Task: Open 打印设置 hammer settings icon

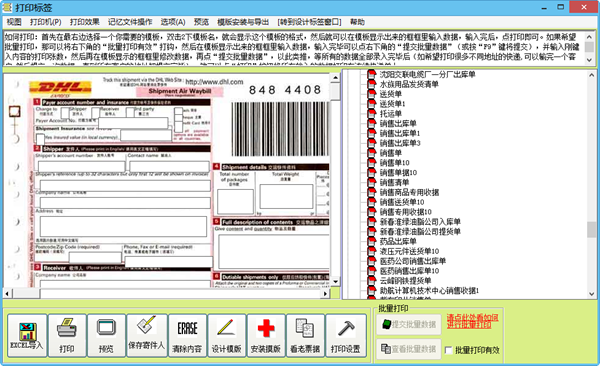Action: coord(346,336)
